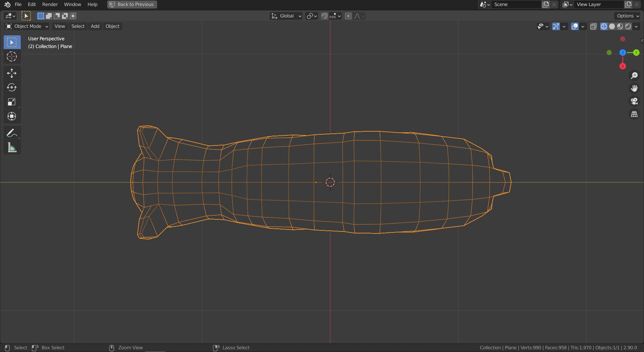Toggle the camera view button
644x352 pixels.
coord(634,101)
